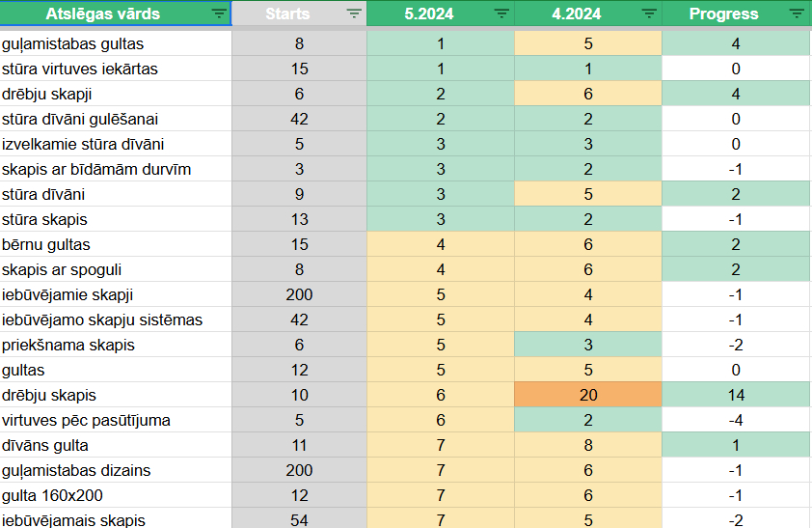Image resolution: width=812 pixels, height=528 pixels.
Task: Open filter icon in Starts column header
Action: coord(354,14)
